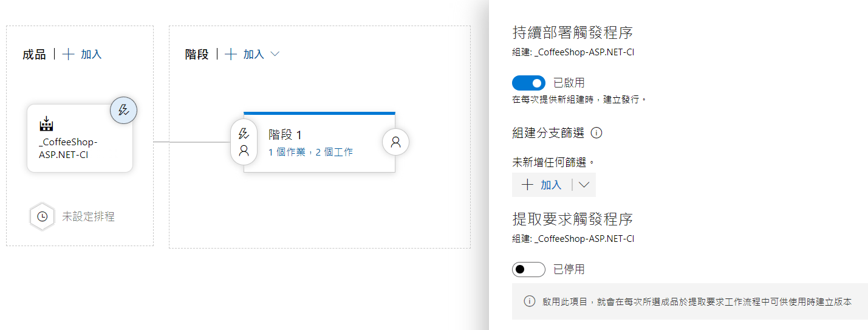Screen dimensions: 868x330
Task: Click the continuous deployment trigger lightning icon on the artifact
Action: [x=123, y=110]
